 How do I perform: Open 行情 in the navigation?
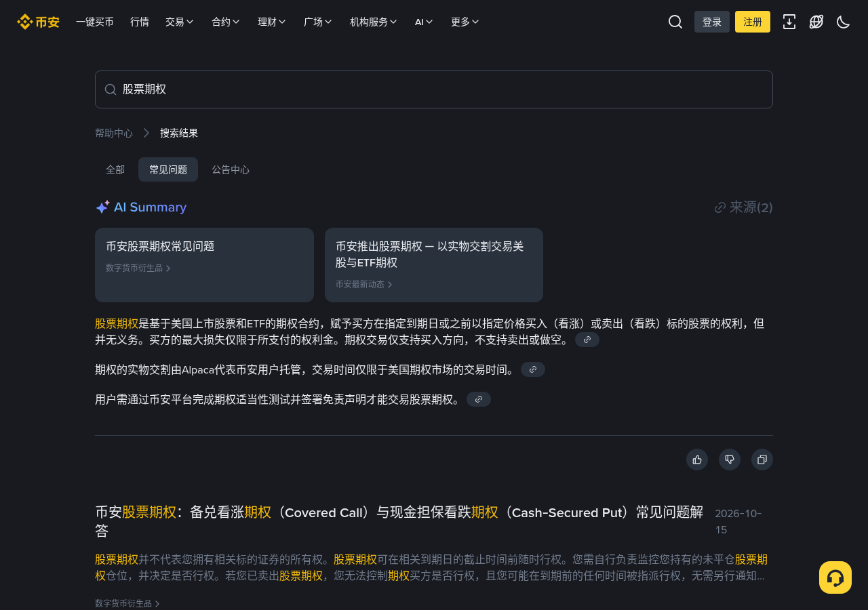(140, 22)
